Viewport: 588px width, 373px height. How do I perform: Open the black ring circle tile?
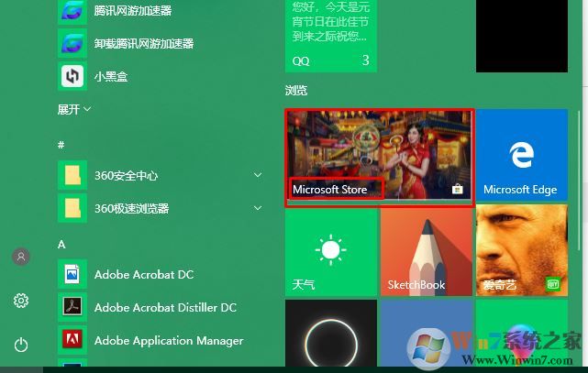(x=331, y=333)
